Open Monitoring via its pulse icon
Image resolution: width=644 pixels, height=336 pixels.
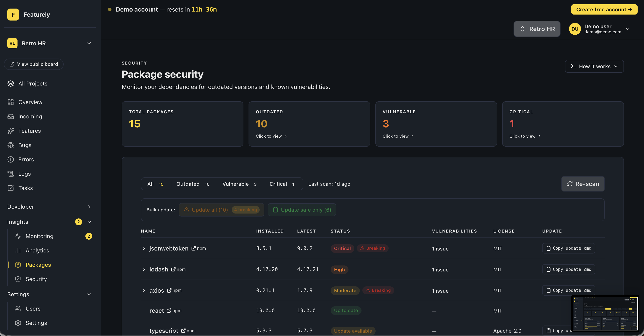point(18,236)
